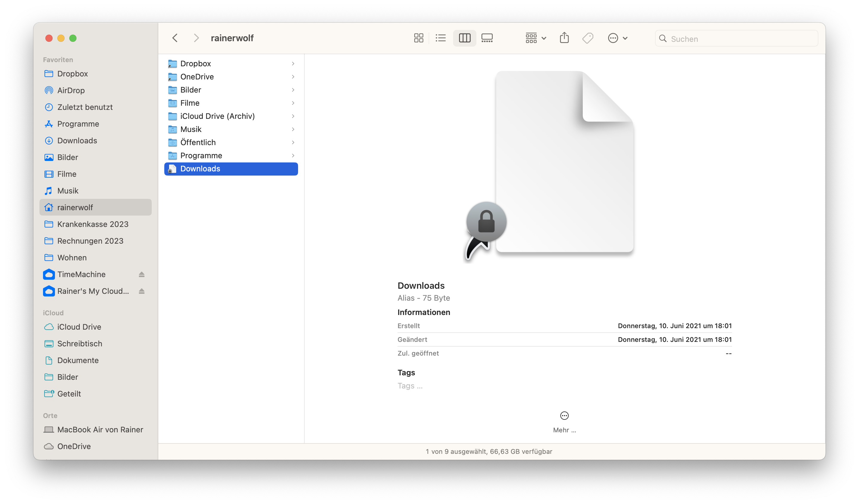Select column view mode
Image resolution: width=859 pixels, height=504 pixels.
[x=464, y=38]
